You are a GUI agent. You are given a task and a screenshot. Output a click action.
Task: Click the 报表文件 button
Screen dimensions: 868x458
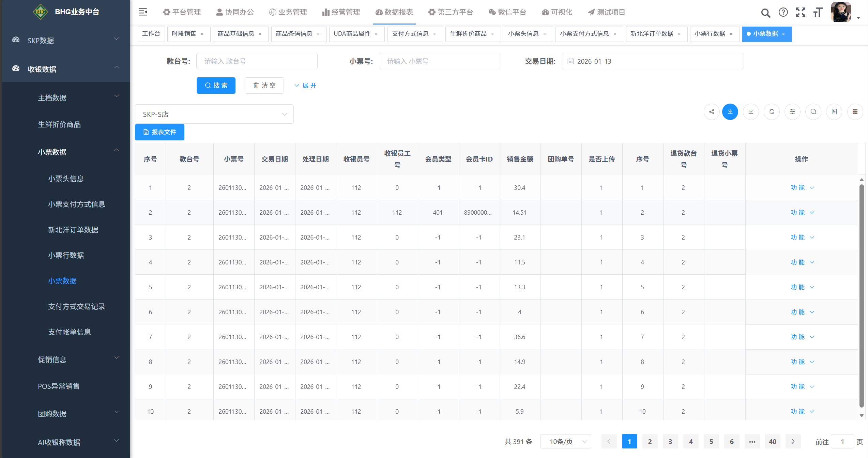[x=159, y=132]
